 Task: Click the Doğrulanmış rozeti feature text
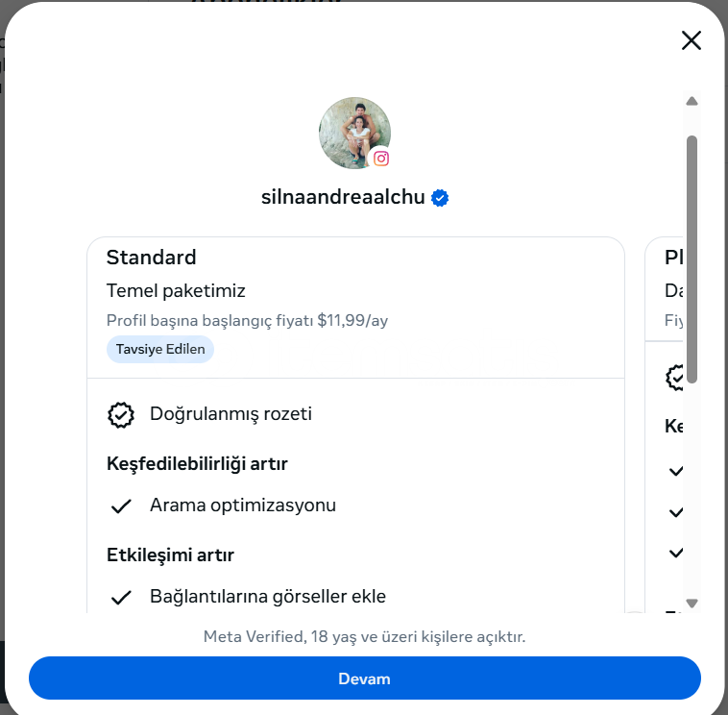tap(231, 414)
